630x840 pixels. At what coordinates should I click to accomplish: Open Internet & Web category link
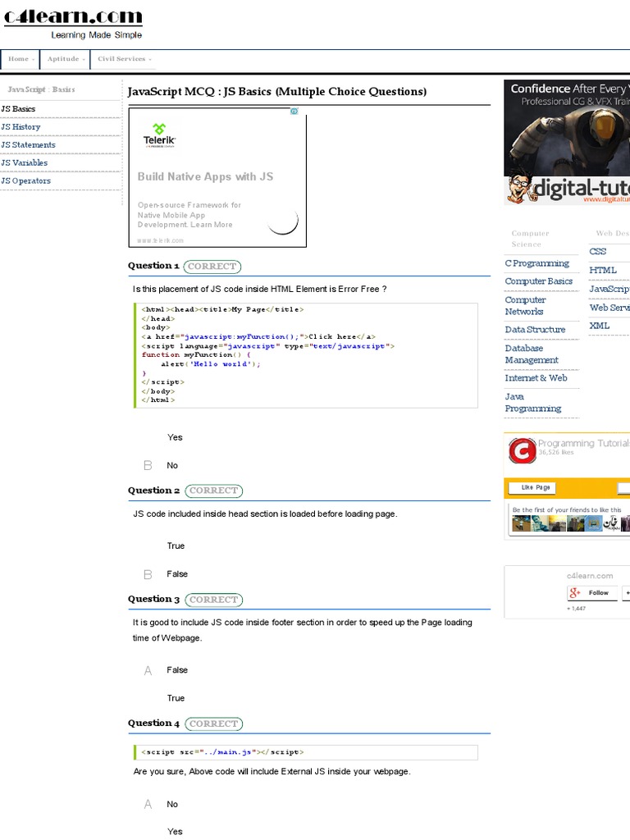[x=536, y=378]
